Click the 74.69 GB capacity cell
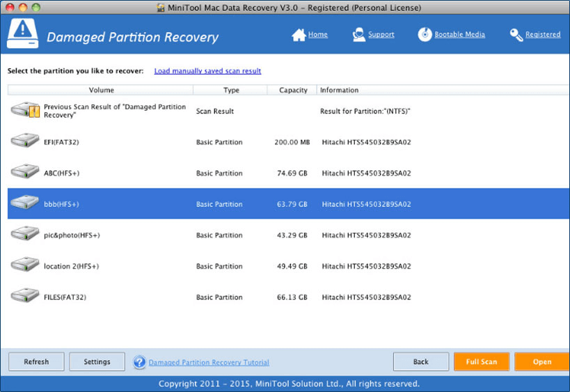 pos(292,173)
